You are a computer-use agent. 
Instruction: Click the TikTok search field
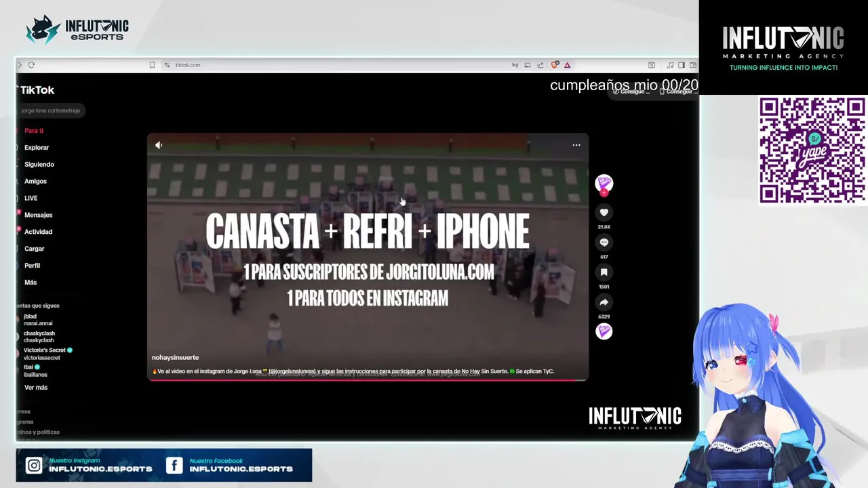[51, 110]
